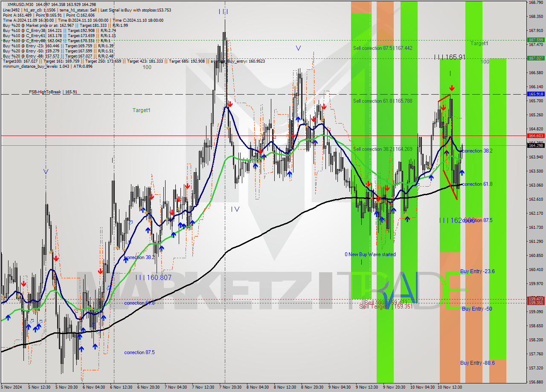The height and width of the screenshot is (392, 546).
Task: Click the green 167.599 price tag
Action: 536,40
